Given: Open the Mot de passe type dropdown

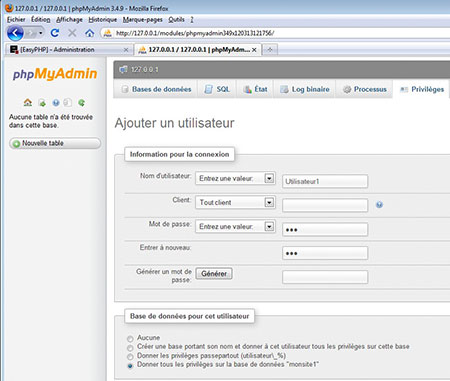Looking at the screenshot, I should point(235,226).
